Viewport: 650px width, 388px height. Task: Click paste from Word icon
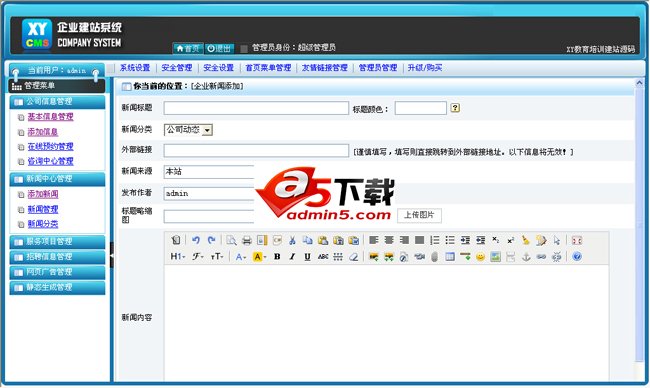354,240
